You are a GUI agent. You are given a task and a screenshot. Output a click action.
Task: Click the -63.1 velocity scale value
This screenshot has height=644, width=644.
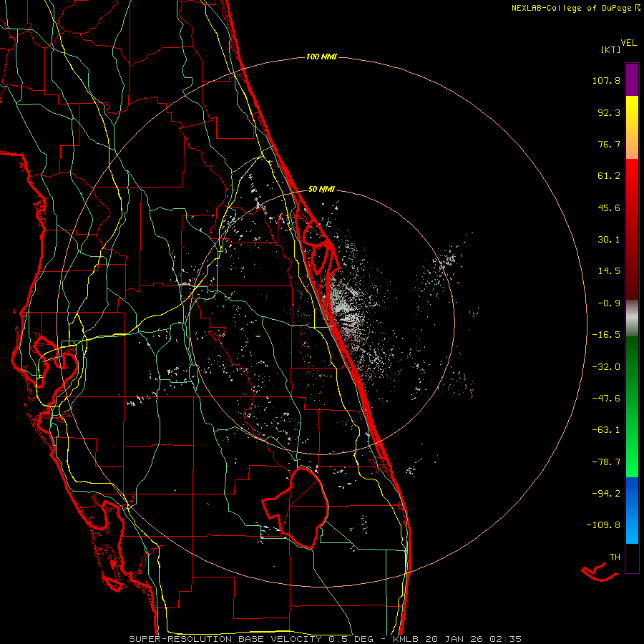pos(606,430)
